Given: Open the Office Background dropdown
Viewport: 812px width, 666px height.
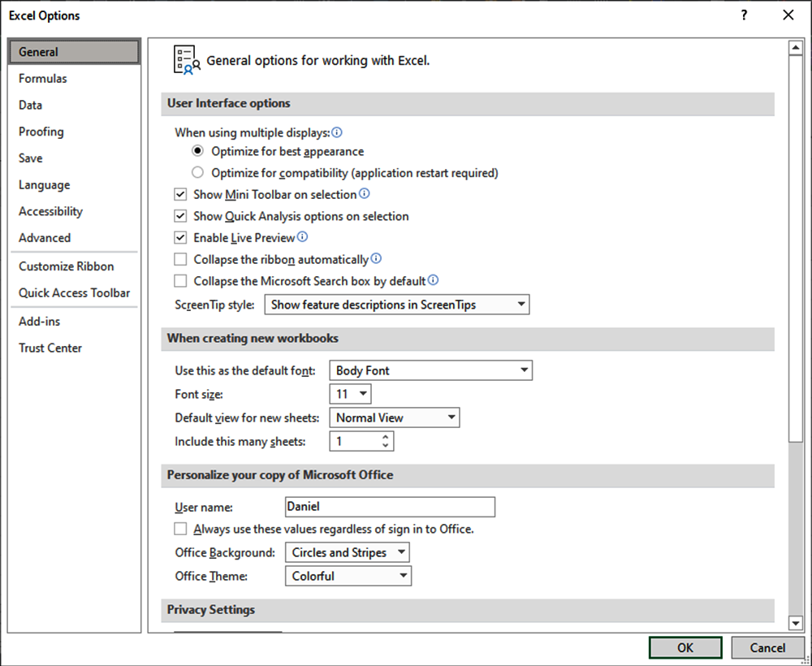Looking at the screenshot, I should pos(347,553).
